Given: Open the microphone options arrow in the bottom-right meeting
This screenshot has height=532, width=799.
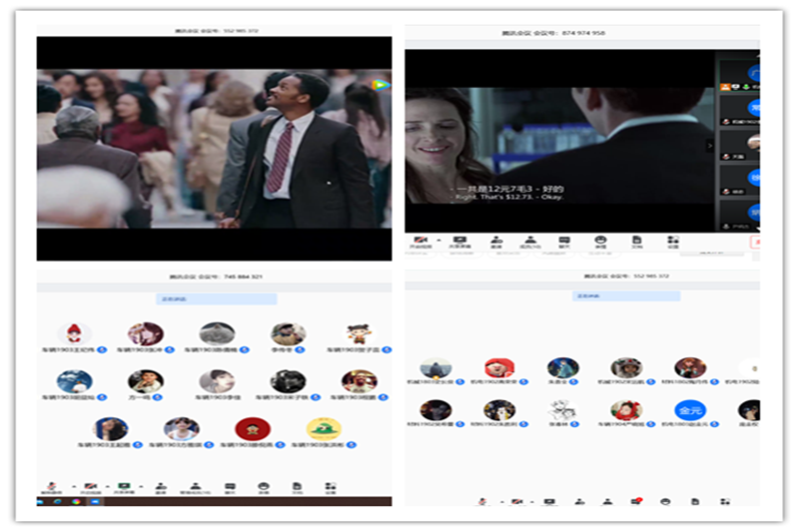Looking at the screenshot, I should 502,502.
